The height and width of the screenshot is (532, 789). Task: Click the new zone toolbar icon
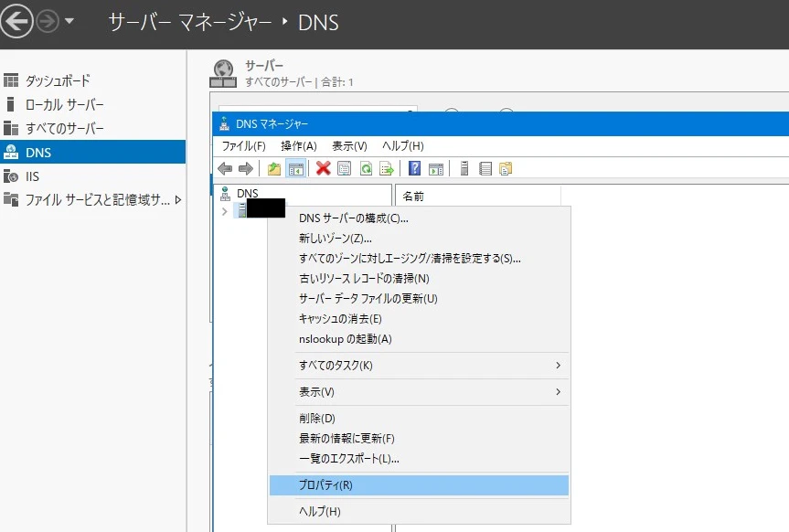point(506,168)
